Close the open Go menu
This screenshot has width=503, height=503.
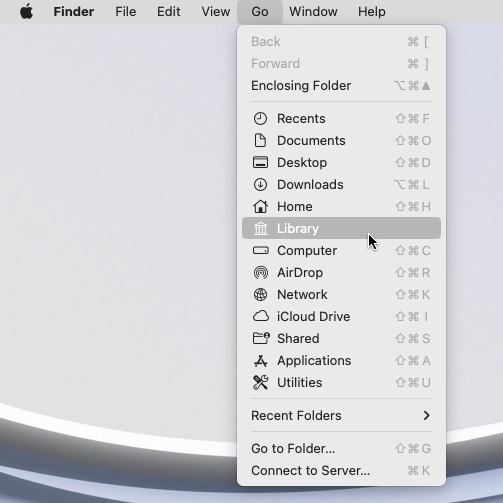(x=260, y=12)
